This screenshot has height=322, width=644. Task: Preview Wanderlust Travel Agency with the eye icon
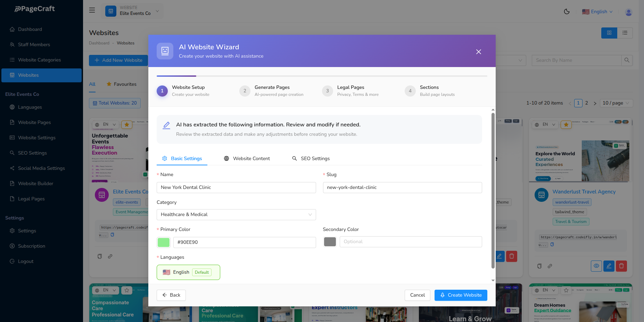(596, 266)
